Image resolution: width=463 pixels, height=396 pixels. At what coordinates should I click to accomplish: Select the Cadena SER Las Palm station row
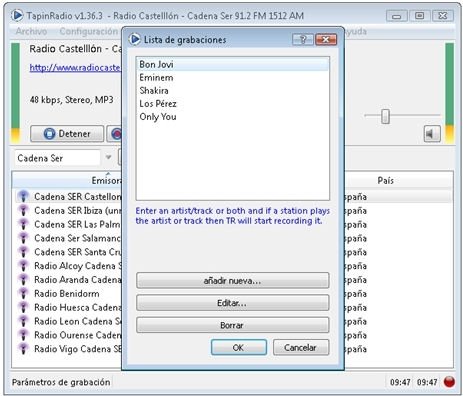point(67,224)
